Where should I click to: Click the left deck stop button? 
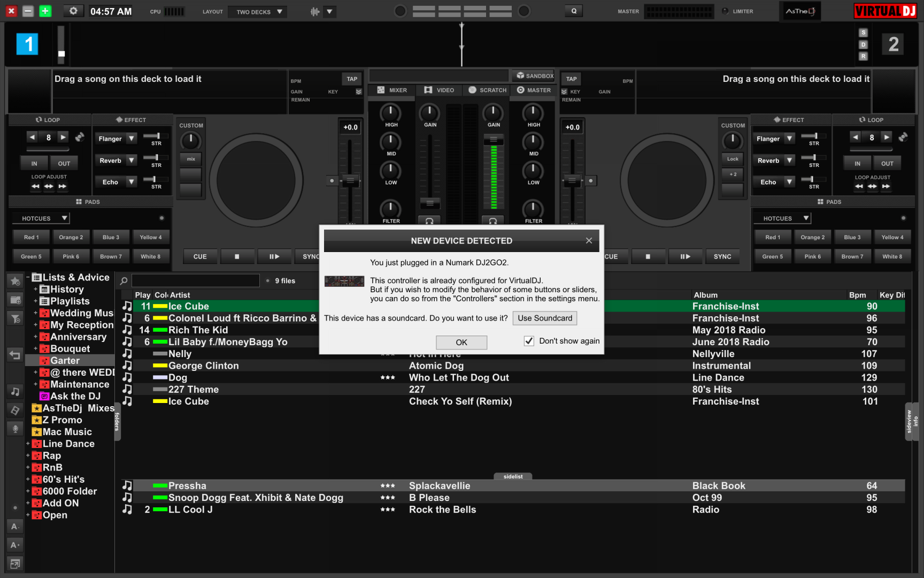(x=237, y=257)
